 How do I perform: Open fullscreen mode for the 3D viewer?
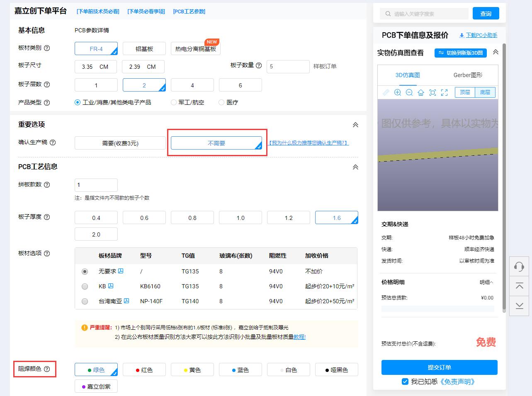[444, 92]
